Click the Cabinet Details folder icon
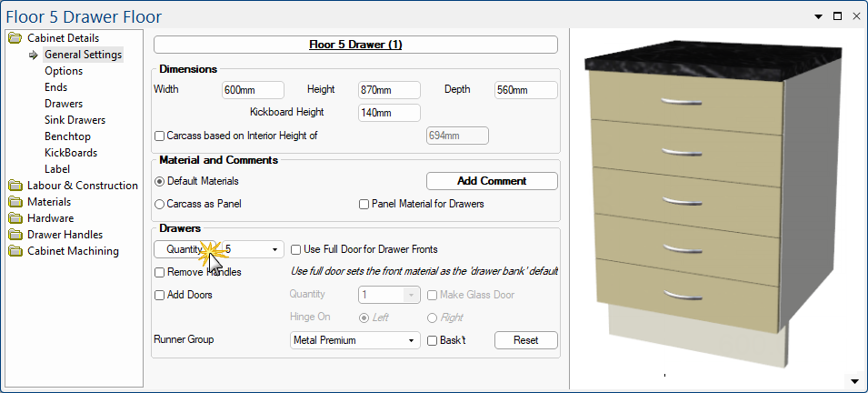Viewport: 868px width, 393px height. pyautogui.click(x=15, y=38)
